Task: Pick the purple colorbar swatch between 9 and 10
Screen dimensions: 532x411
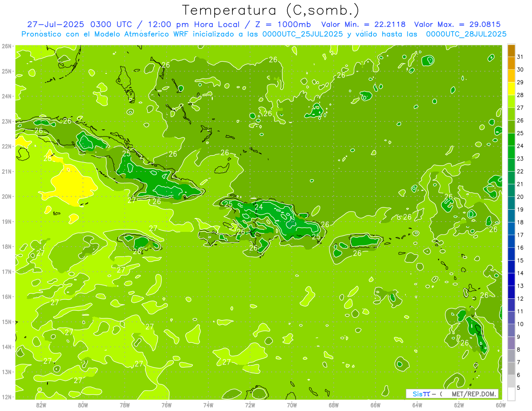Action: pyautogui.click(x=511, y=330)
